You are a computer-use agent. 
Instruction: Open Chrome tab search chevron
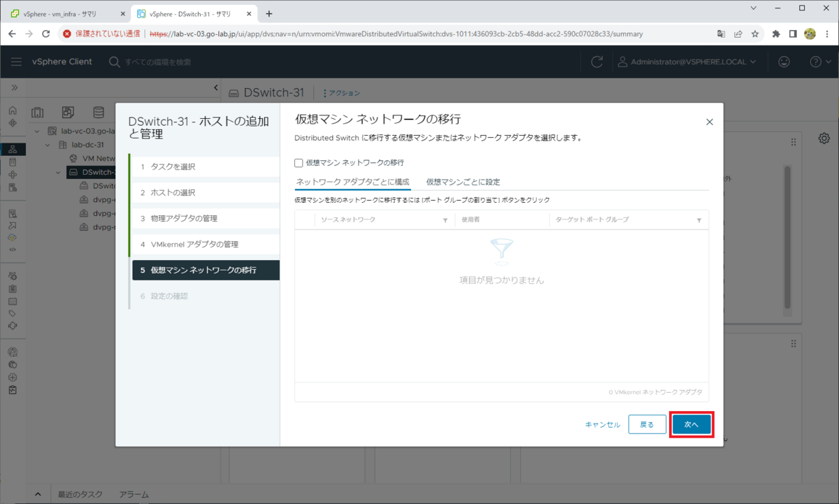pos(754,8)
